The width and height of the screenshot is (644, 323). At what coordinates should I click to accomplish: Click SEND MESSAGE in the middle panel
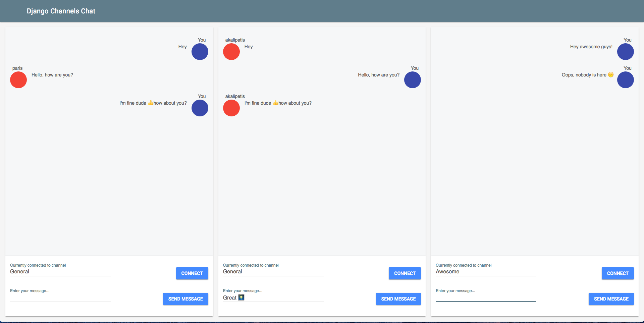point(398,299)
